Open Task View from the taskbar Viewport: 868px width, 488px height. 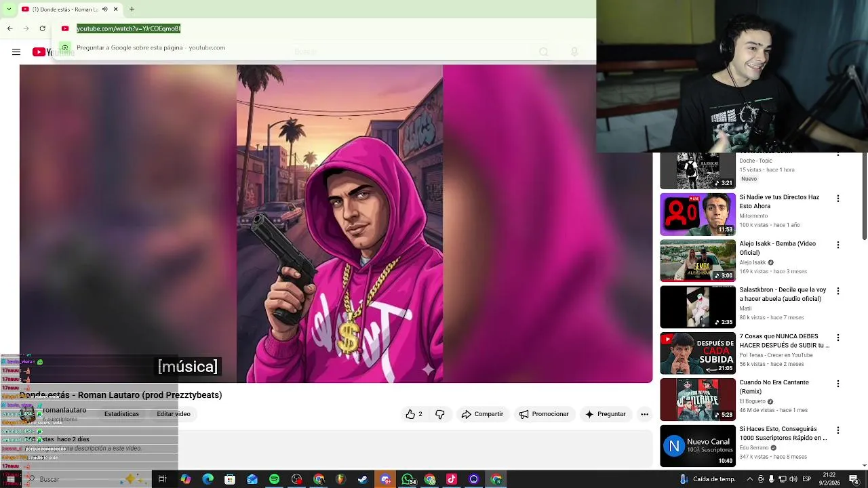pyautogui.click(x=163, y=479)
